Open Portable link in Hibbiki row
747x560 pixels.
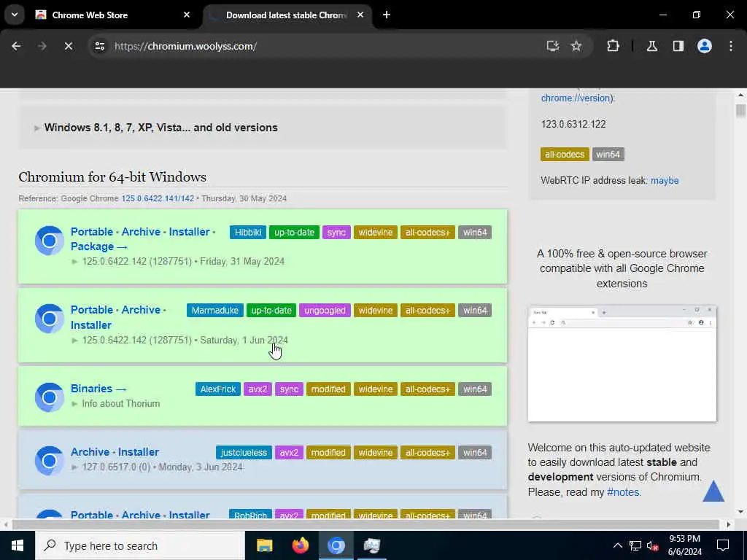(x=92, y=232)
